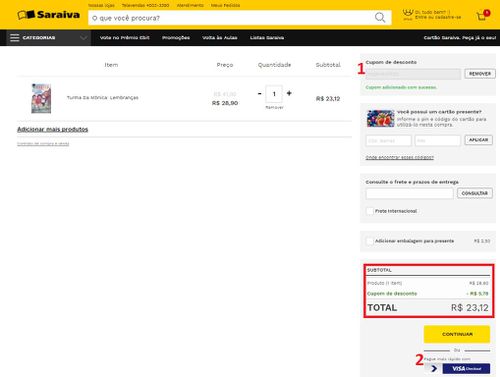The height and width of the screenshot is (377, 500).
Task: Click the REMOVER coupon button
Action: pyautogui.click(x=480, y=74)
